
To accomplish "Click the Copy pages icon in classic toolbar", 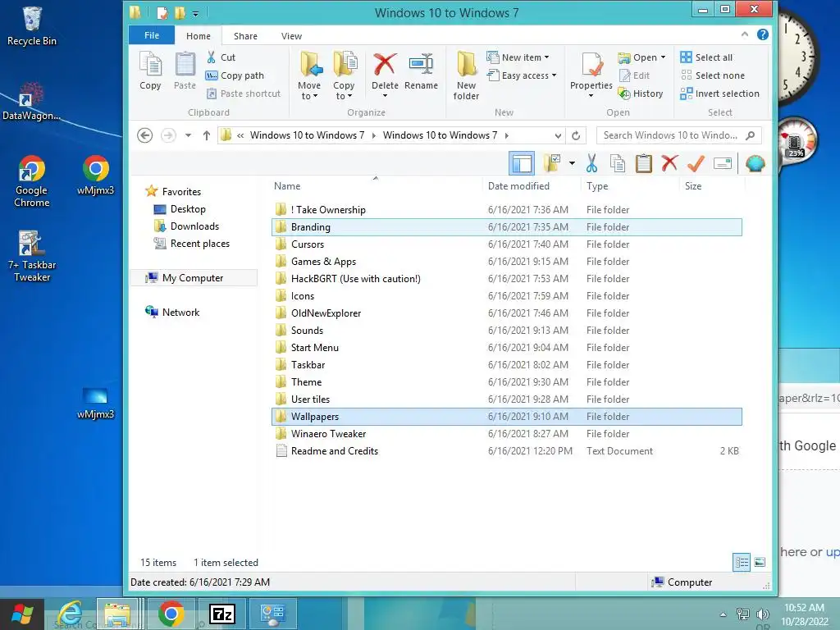I will [618, 163].
